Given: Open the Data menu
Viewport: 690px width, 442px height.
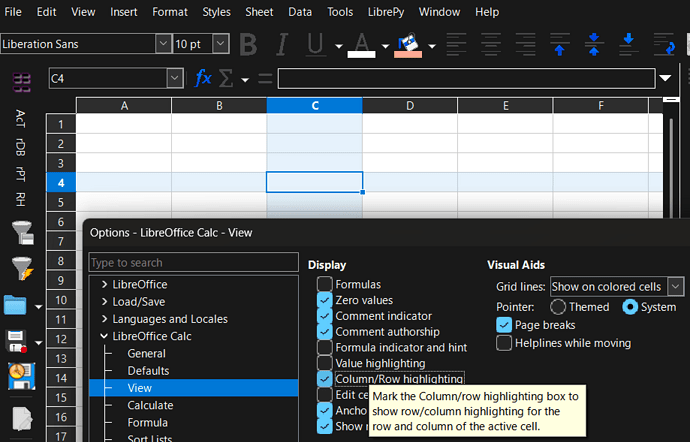Looking at the screenshot, I should click(300, 12).
